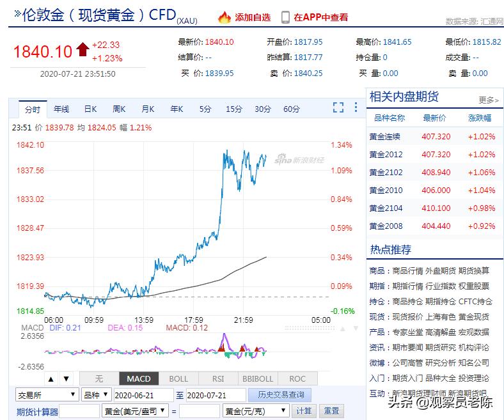
Task: Open the 黄金2008 futures row
Action: pyautogui.click(x=434, y=226)
